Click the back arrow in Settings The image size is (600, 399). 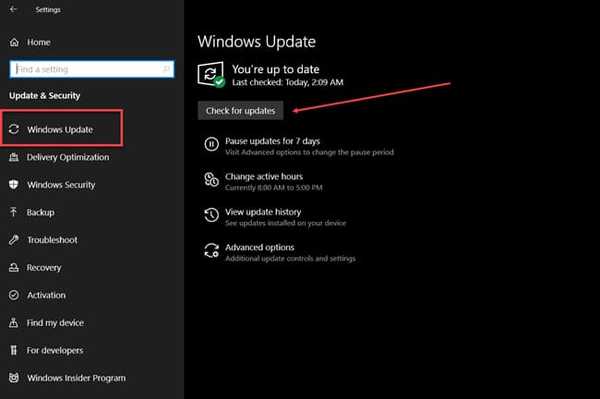click(13, 9)
